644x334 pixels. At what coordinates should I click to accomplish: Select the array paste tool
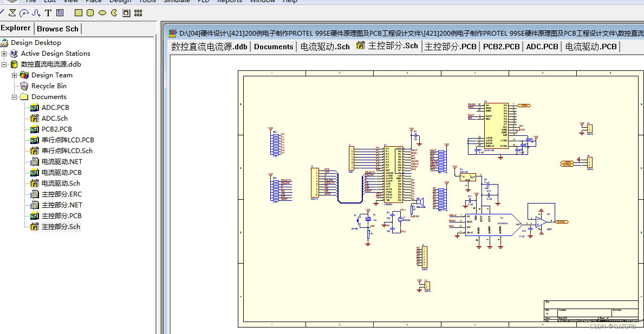[138, 12]
